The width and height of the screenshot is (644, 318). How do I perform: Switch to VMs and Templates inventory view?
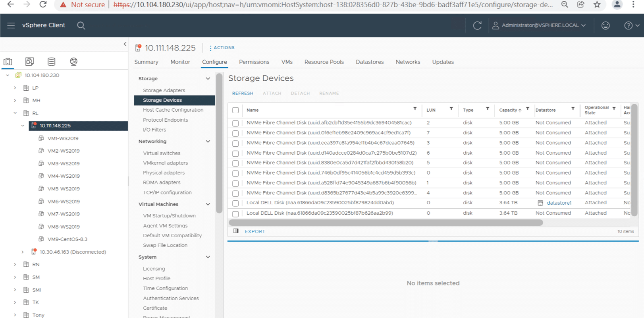[29, 62]
